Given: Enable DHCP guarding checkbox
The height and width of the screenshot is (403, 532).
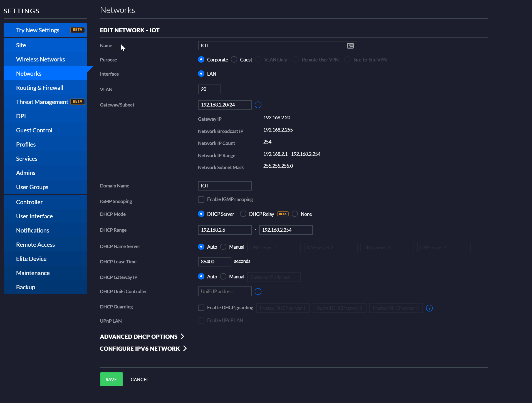Looking at the screenshot, I should tap(201, 308).
